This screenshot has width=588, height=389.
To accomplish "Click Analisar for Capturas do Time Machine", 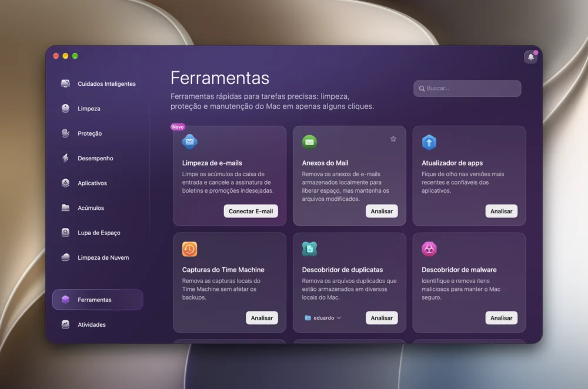I will click(262, 318).
